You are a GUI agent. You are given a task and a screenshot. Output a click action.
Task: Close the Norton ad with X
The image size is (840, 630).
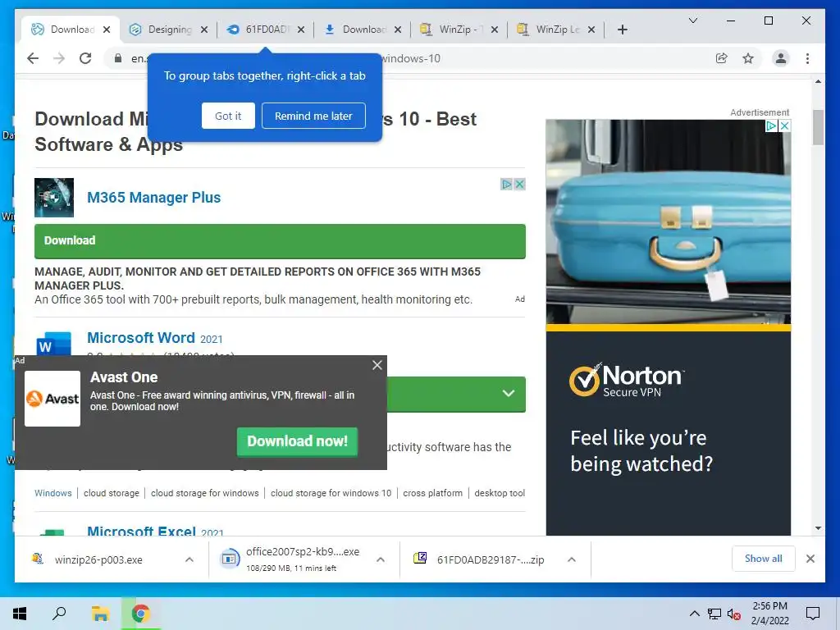tap(784, 126)
